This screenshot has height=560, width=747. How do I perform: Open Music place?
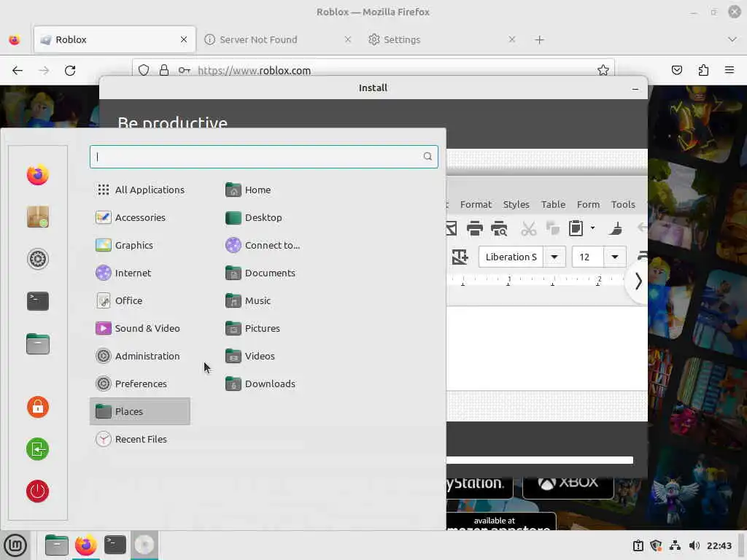(248, 300)
